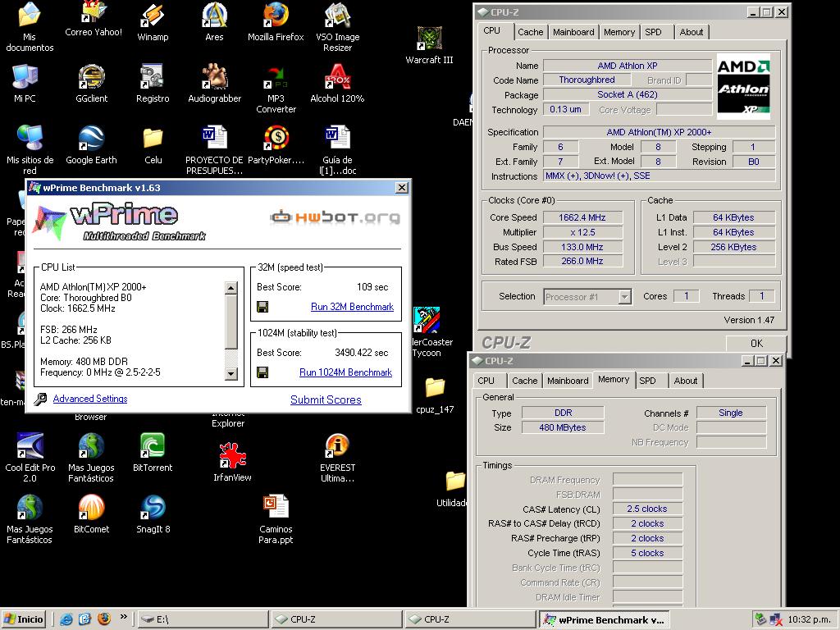Click Firefox quick launch icon
This screenshot has width=840, height=630.
pyautogui.click(x=104, y=619)
